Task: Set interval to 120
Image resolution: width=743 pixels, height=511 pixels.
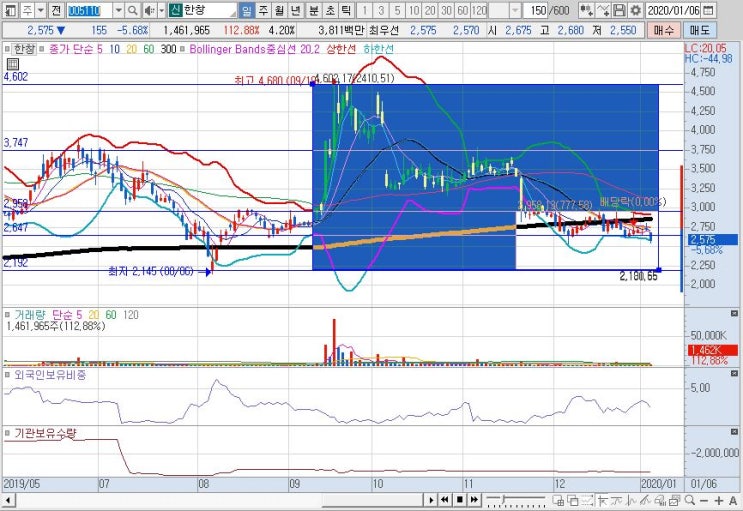Action: point(479,10)
